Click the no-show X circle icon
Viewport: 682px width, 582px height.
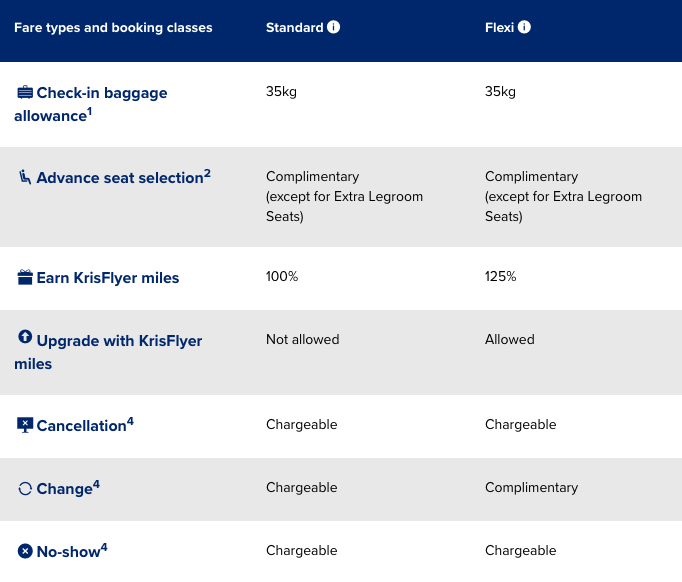(x=25, y=550)
